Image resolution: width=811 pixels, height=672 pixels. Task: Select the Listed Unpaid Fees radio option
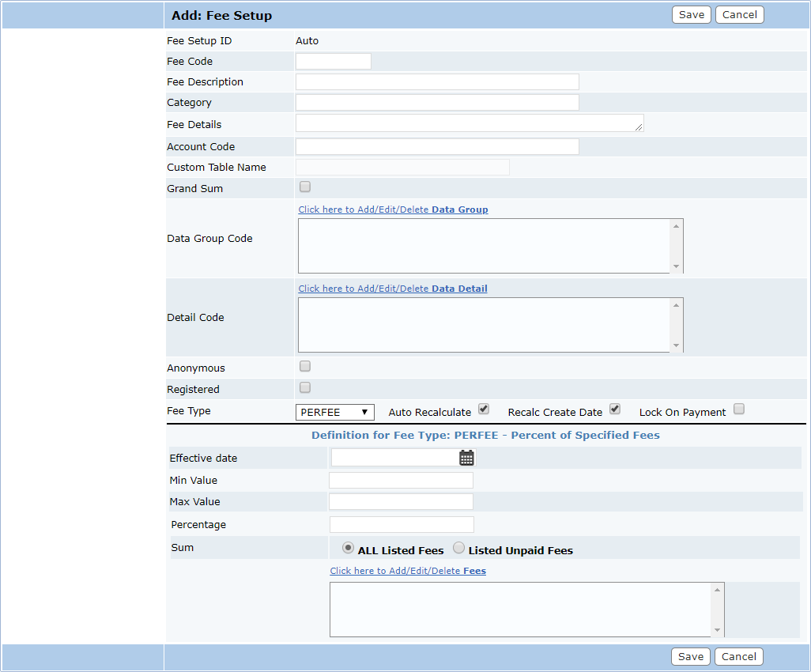458,549
